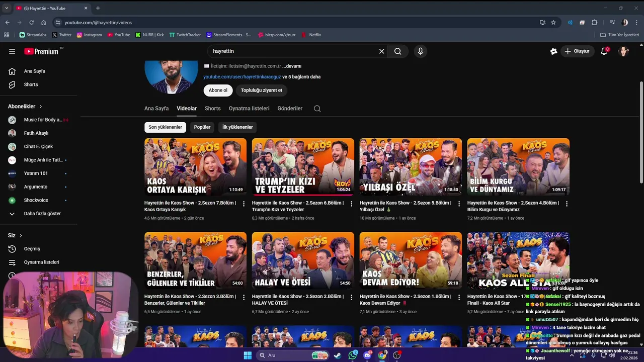The height and width of the screenshot is (362, 644).
Task: Bookmark this page with the star icon
Action: [x=553, y=23]
